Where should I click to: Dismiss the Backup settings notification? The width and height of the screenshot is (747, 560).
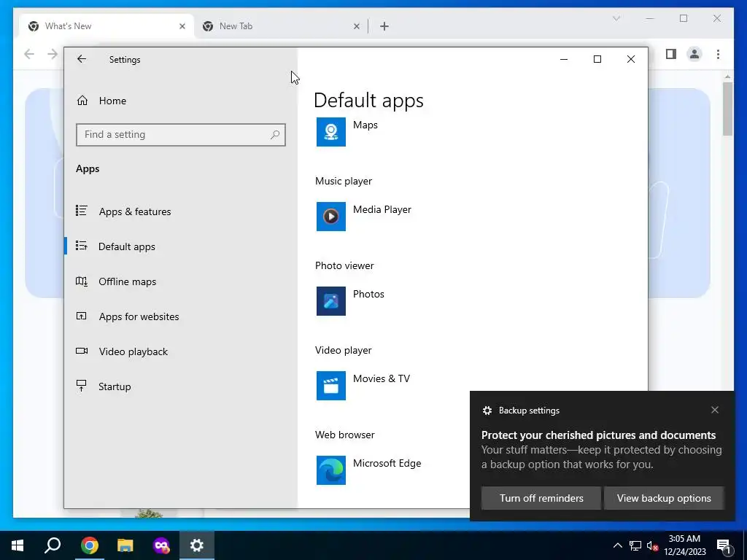(715, 410)
